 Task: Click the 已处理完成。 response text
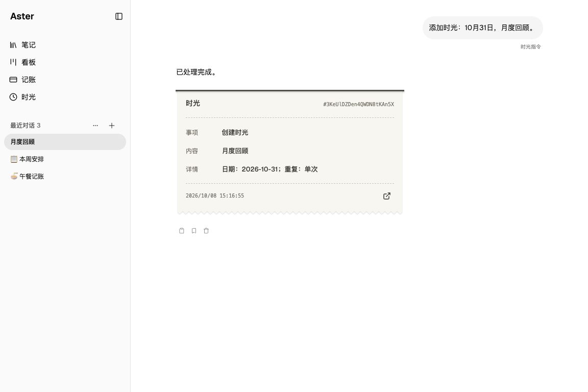pyautogui.click(x=197, y=72)
